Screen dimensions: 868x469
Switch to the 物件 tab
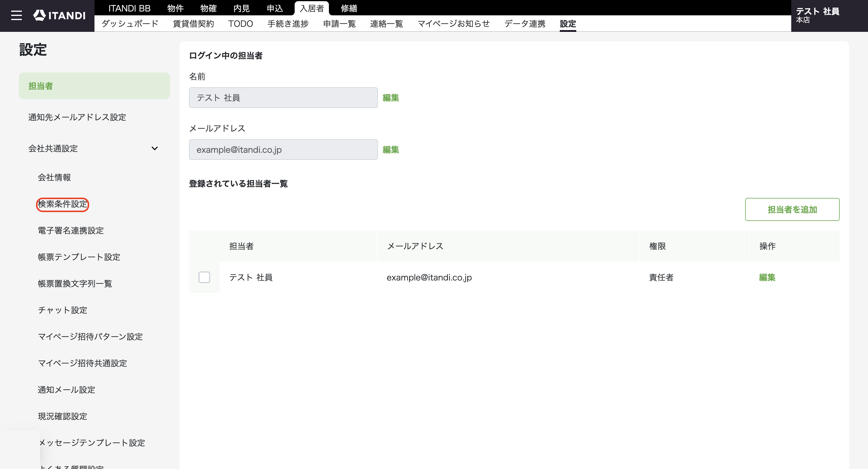click(x=175, y=8)
